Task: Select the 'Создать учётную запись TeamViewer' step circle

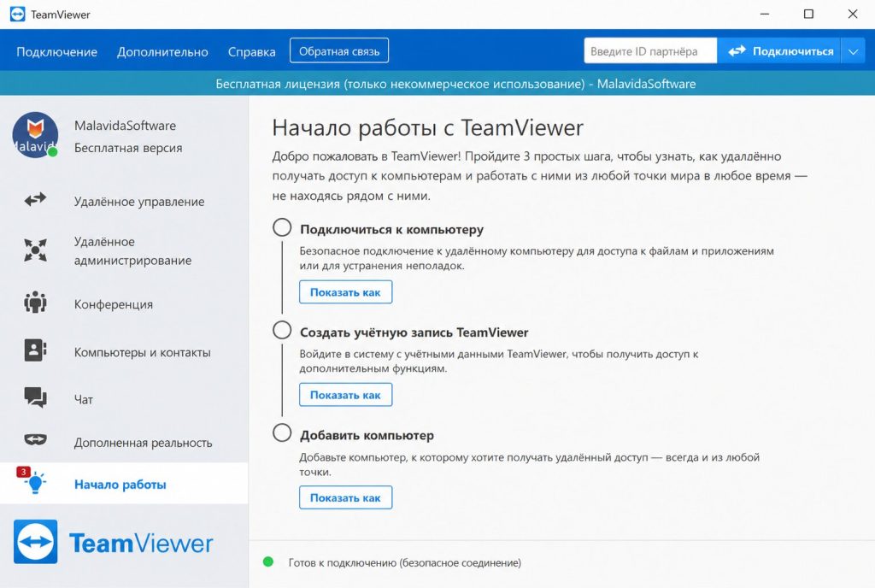Action: pyautogui.click(x=282, y=330)
